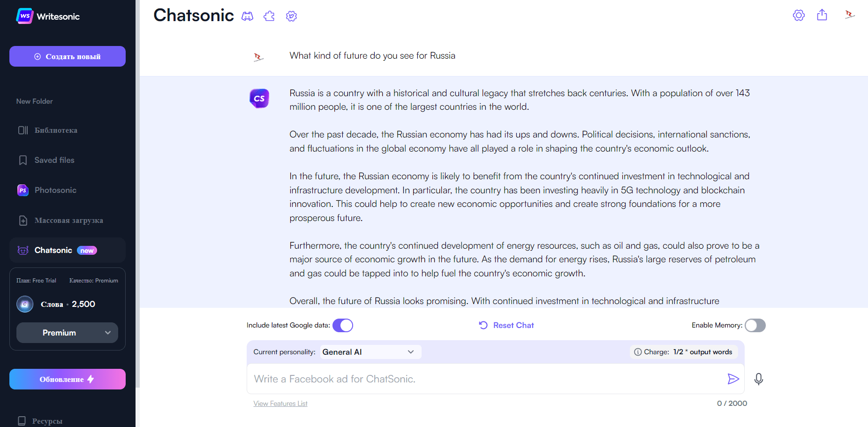Click the План: Free Trial label
The image size is (868, 427).
click(36, 281)
